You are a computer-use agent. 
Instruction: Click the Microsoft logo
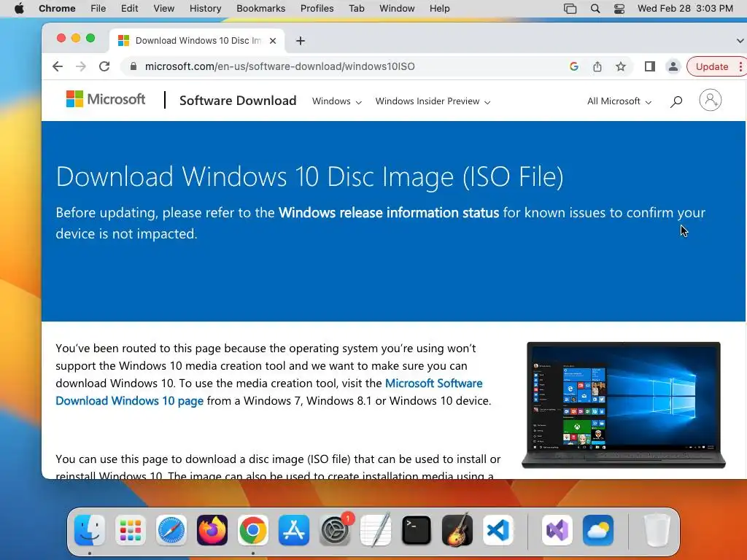click(x=105, y=99)
